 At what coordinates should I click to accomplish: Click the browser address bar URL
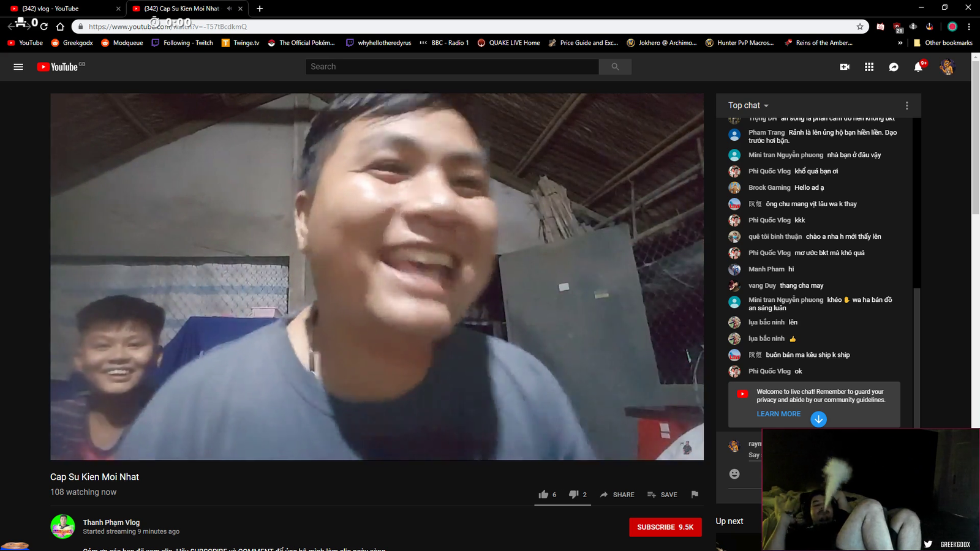coord(168,26)
